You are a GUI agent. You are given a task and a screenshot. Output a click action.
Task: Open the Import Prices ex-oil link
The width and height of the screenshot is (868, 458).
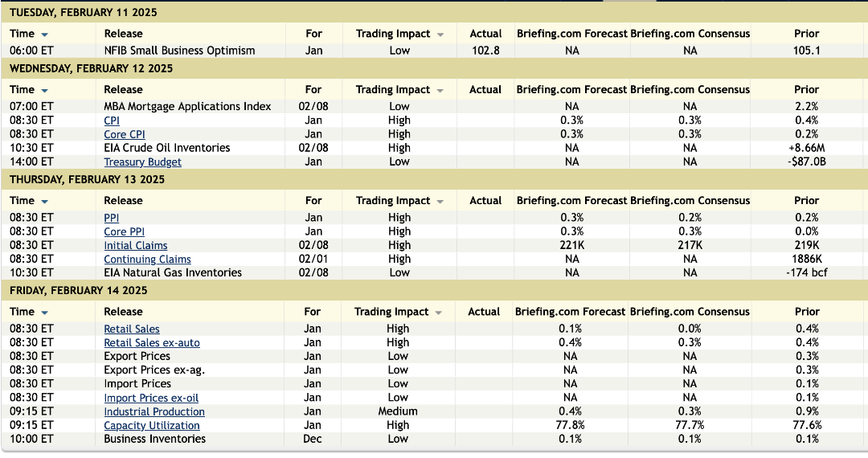pos(151,398)
